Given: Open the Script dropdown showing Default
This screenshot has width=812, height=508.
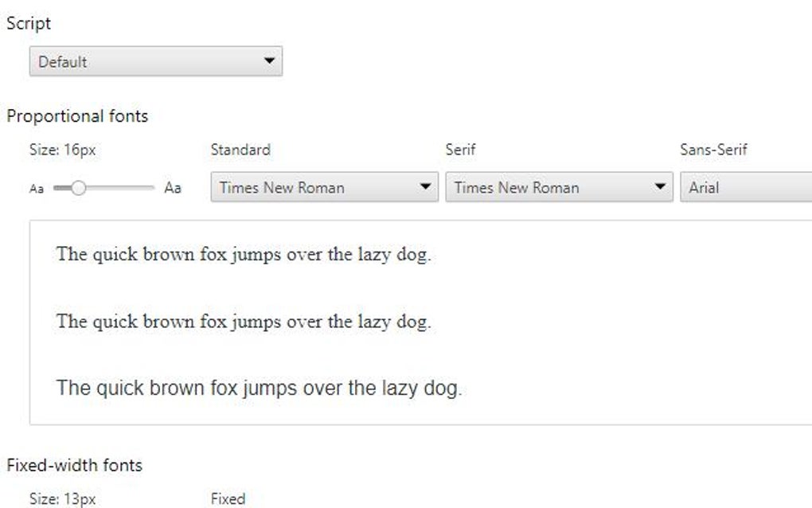Looking at the screenshot, I should 156,61.
